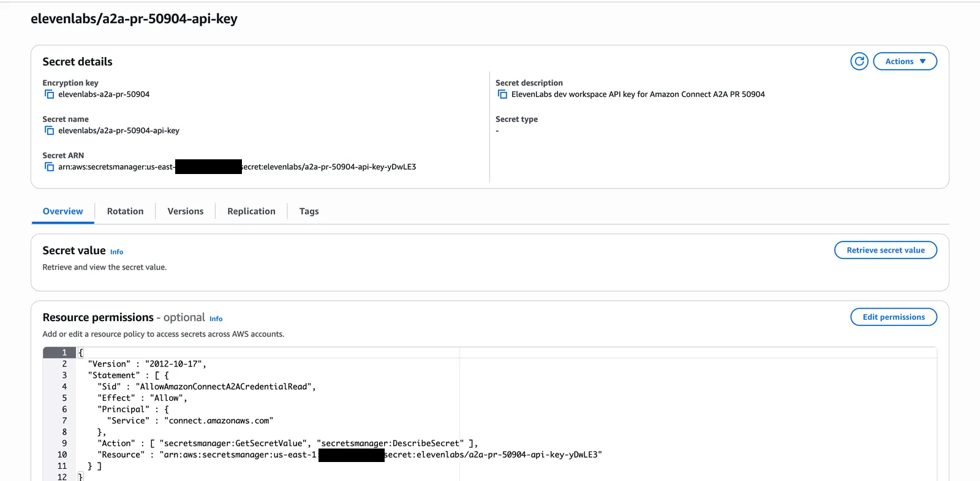
Task: Click the "Action" secretsmanager:GetSecretValue line
Action: click(x=287, y=443)
